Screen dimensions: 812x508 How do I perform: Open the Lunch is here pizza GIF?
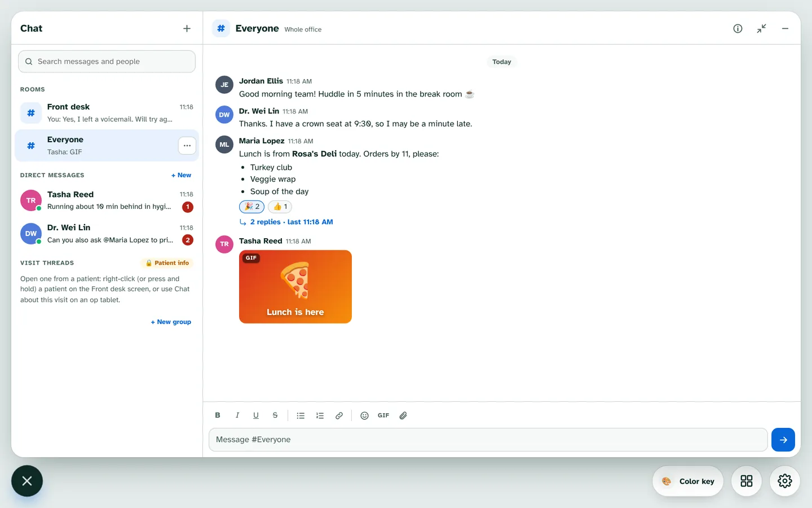tap(295, 287)
